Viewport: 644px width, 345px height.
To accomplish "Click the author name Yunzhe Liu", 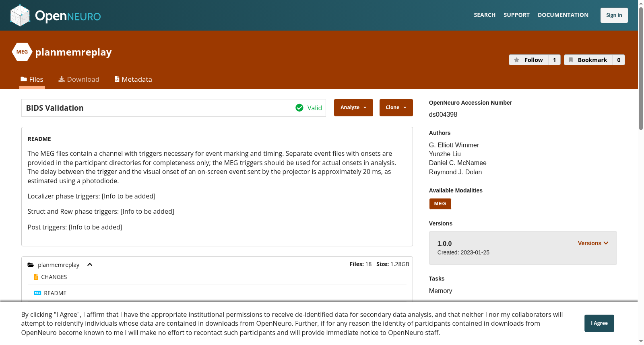I will 445,154.
